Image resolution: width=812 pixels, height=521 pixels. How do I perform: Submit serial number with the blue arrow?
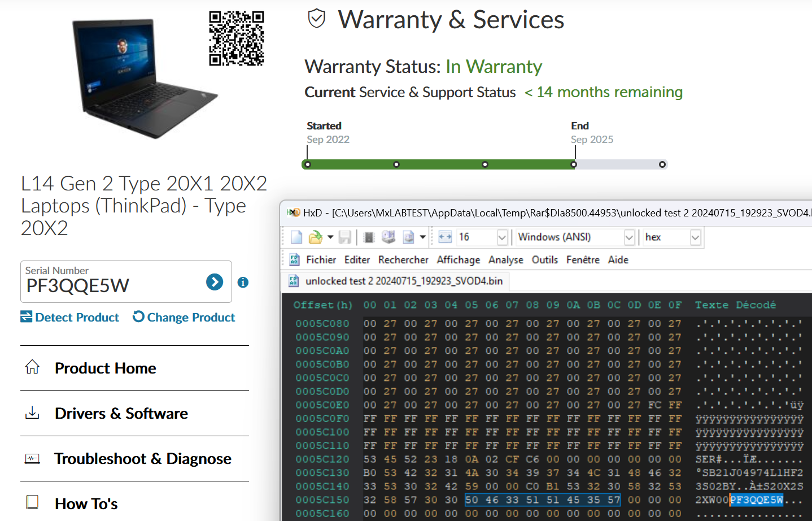tap(215, 282)
